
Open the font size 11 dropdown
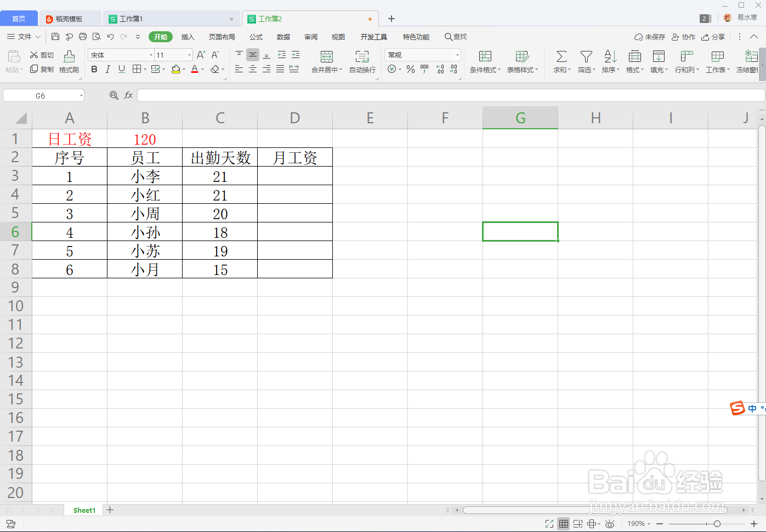point(190,55)
